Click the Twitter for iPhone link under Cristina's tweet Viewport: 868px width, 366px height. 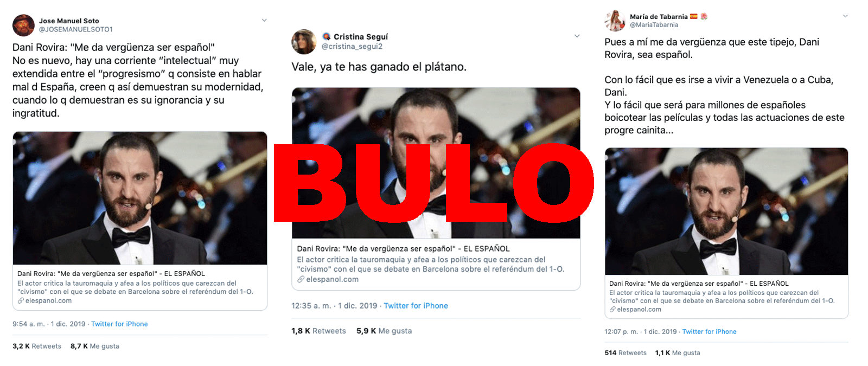point(416,306)
